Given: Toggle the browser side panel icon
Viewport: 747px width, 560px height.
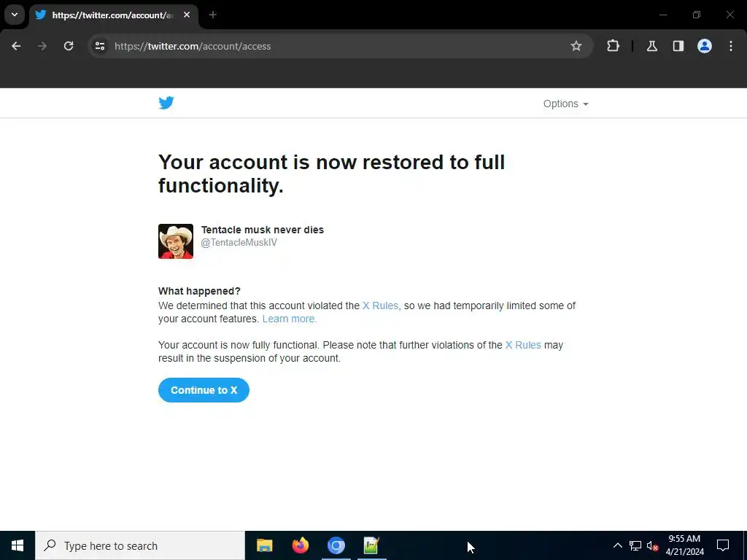Looking at the screenshot, I should [x=678, y=46].
